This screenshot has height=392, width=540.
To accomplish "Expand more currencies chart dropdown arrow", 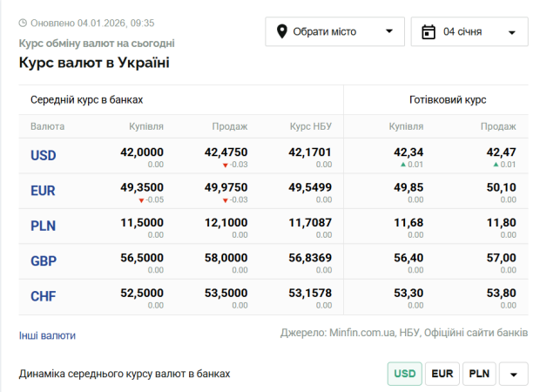I will (513, 375).
